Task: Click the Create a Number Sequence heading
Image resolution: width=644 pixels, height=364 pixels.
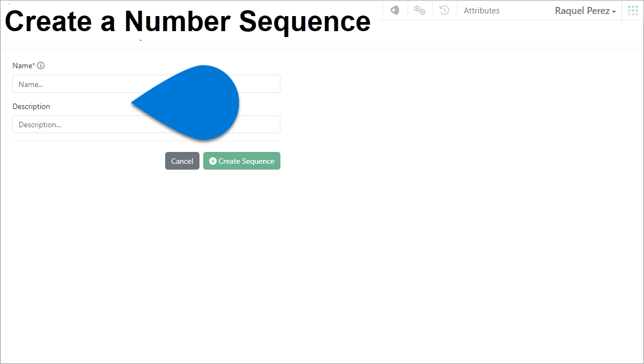Action: pos(187,21)
